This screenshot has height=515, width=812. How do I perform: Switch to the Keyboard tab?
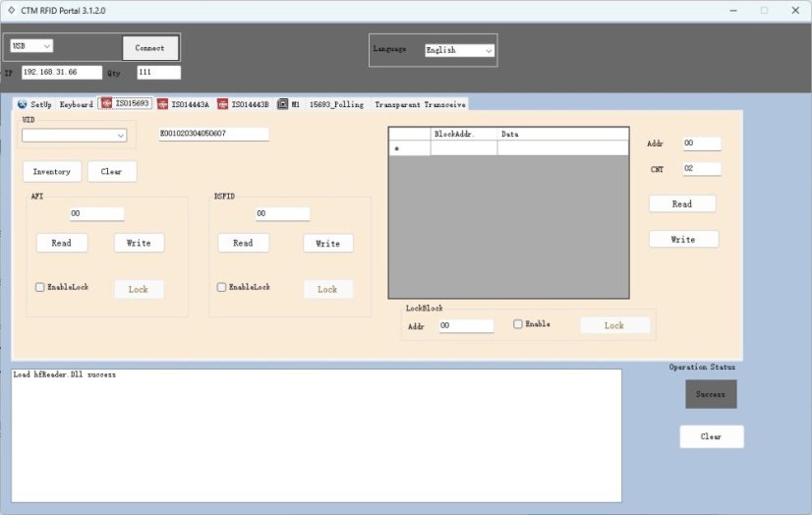(76, 104)
